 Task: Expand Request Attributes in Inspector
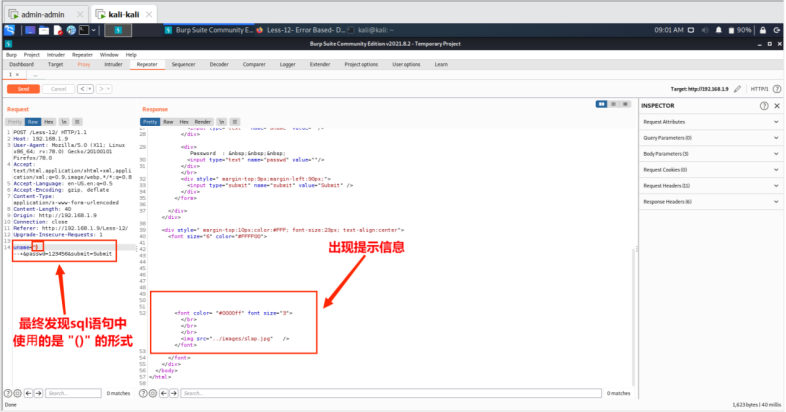coord(711,122)
